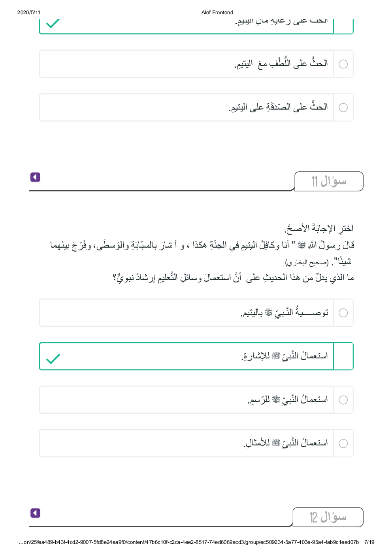The height and width of the screenshot is (555, 392).
Task: Open the 'سؤال 12' question tab
Action: (x=328, y=517)
